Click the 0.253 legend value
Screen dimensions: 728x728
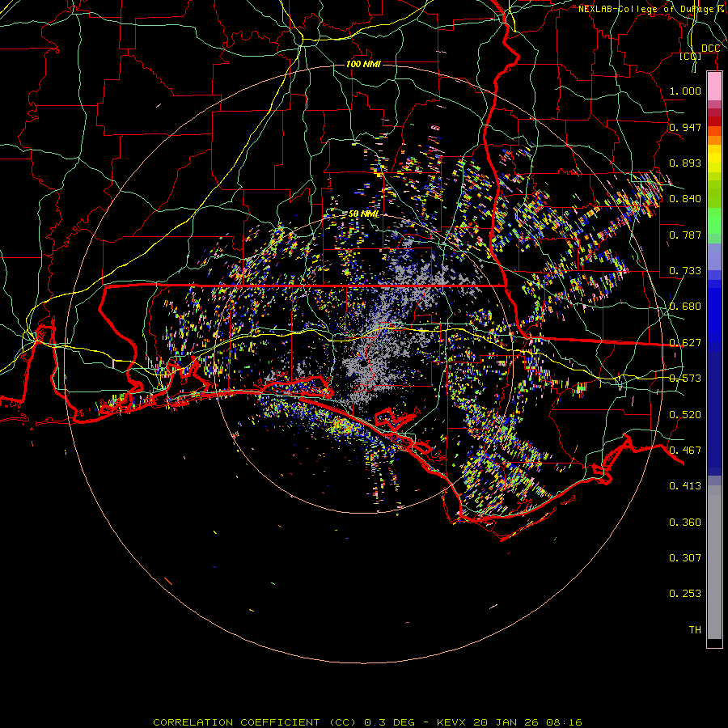tap(685, 594)
